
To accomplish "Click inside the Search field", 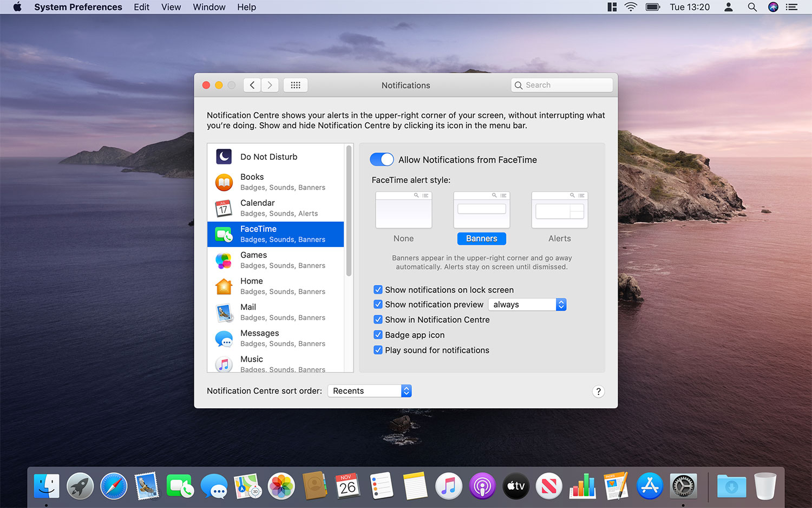I will [561, 84].
